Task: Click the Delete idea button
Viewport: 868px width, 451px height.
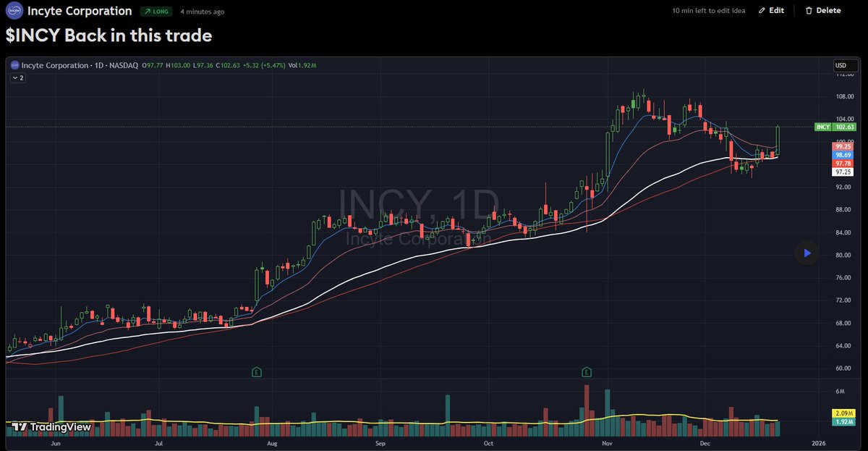Action: pos(822,11)
